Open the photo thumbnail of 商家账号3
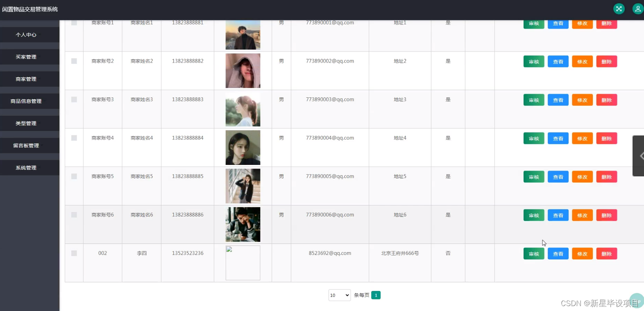Viewport: 644px width, 311px height. pos(243,109)
